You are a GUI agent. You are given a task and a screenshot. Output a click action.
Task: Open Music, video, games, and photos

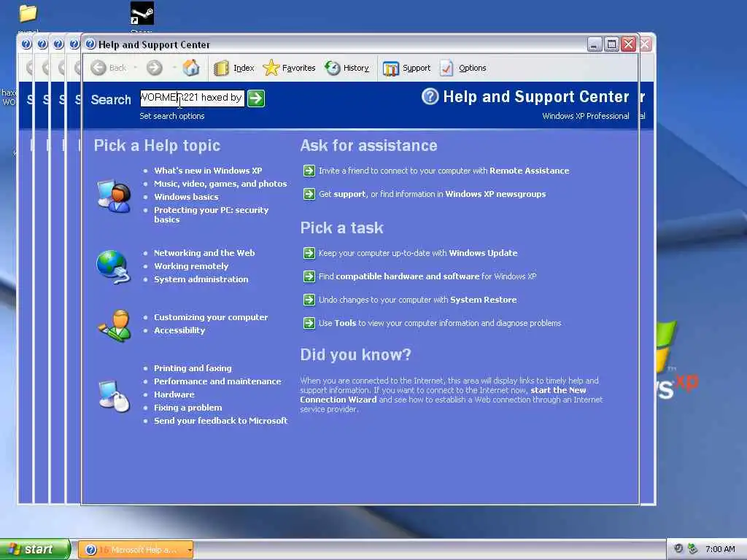[x=220, y=184]
